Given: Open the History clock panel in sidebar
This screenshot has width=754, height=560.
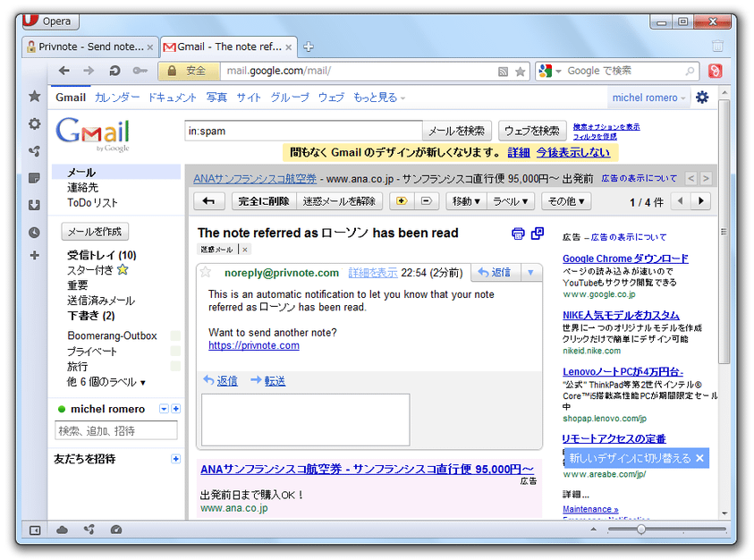Looking at the screenshot, I should (34, 233).
